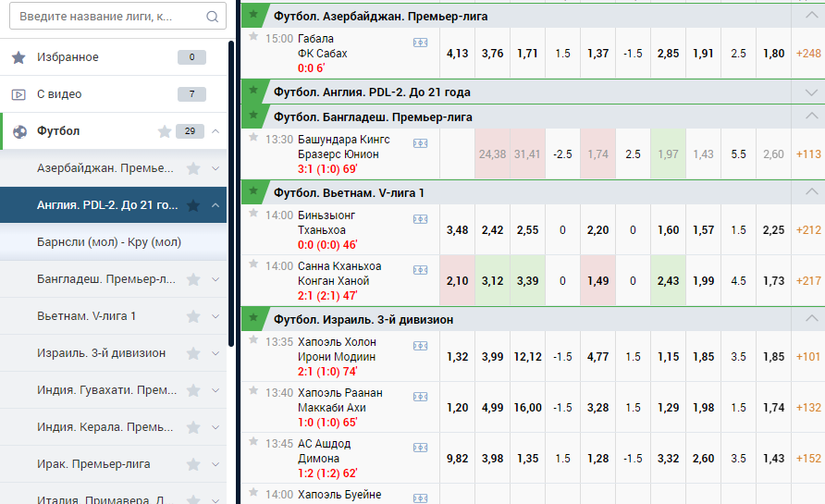Collapse Футбол Азербайджан Премьер-лига header
This screenshot has width=825, height=504.
click(x=811, y=15)
